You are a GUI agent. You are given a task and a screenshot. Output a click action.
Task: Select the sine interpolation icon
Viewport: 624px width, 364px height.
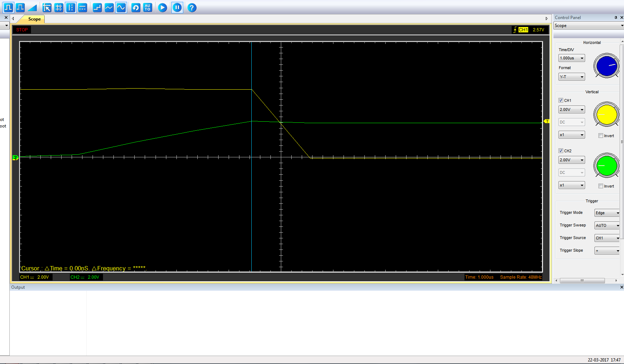[x=121, y=8]
